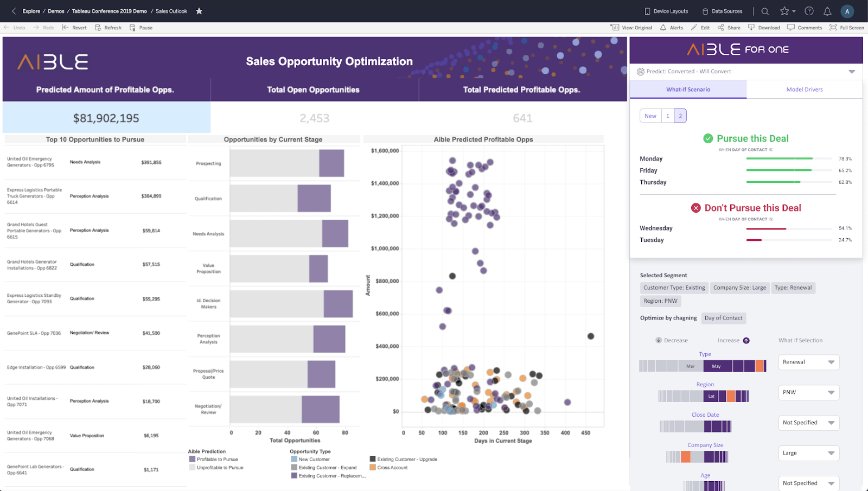Open the notifications bell
The height and width of the screenshot is (491, 868).
tap(827, 11)
